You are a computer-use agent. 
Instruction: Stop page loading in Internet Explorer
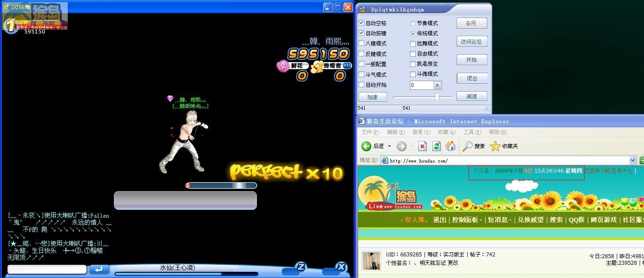[x=422, y=146]
